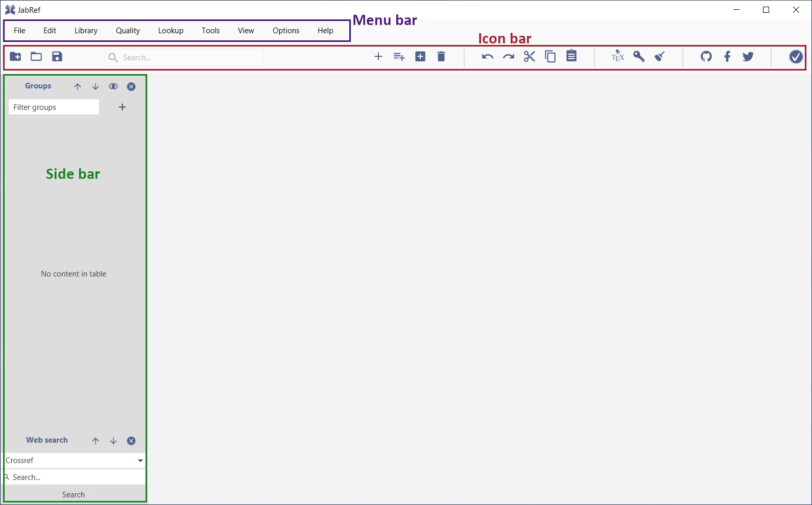This screenshot has height=505, width=812.
Task: Cut the selection with the scissors icon
Action: 530,56
